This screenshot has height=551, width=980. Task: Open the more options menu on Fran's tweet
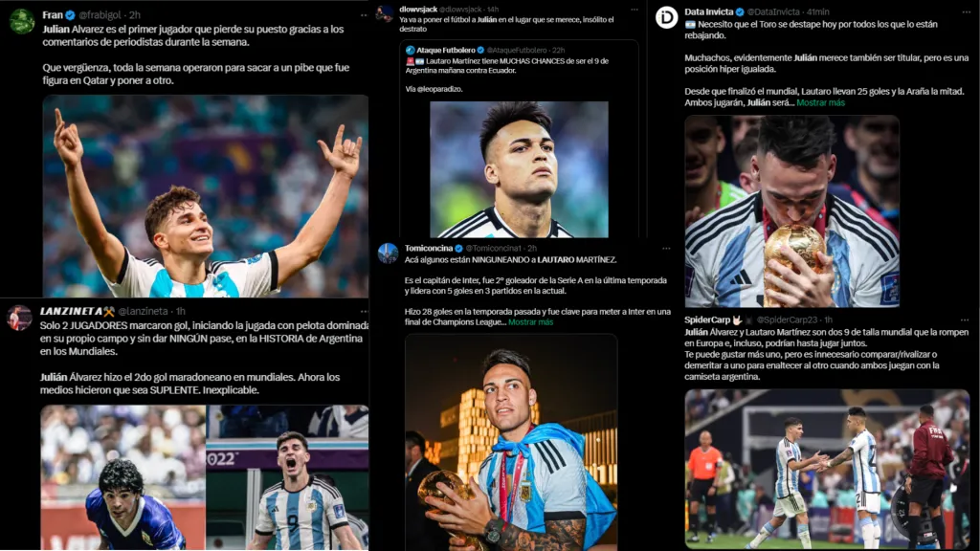(364, 15)
